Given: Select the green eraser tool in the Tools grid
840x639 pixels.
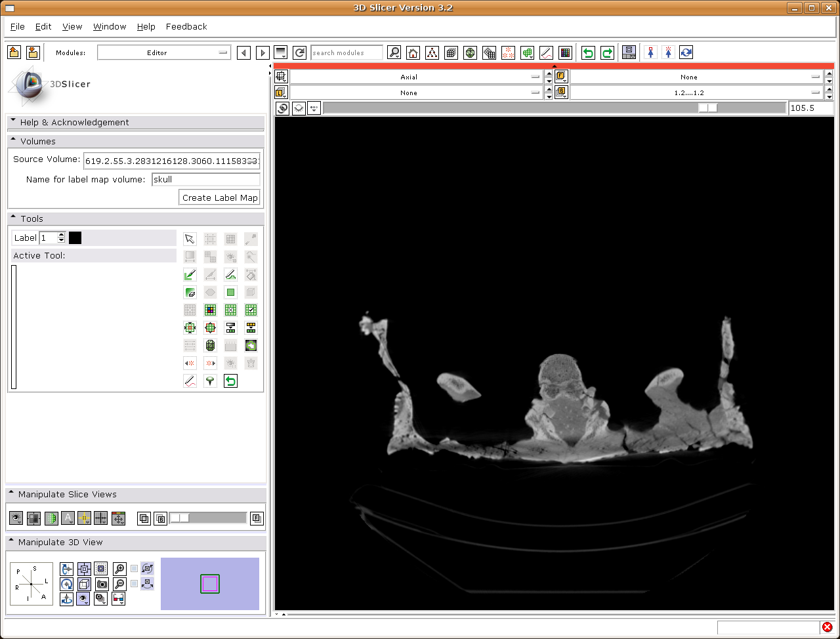Looking at the screenshot, I should (190, 292).
